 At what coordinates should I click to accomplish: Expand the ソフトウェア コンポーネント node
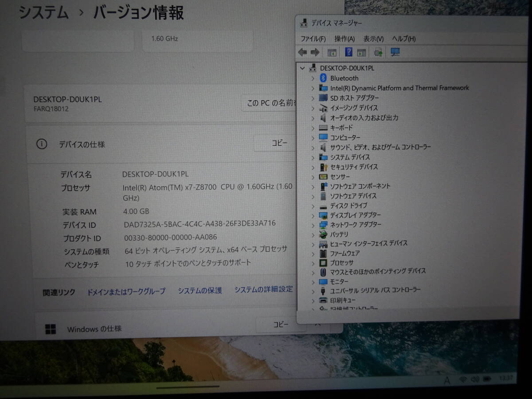(313, 186)
